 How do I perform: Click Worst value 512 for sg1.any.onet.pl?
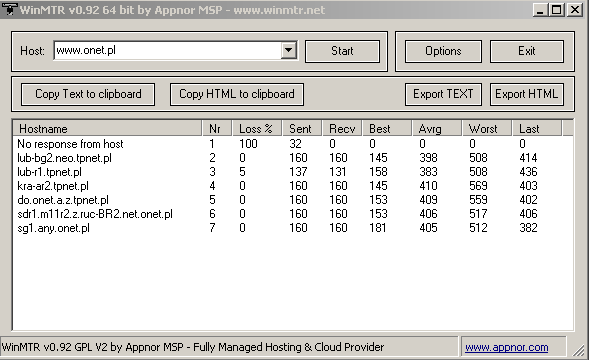click(478, 228)
